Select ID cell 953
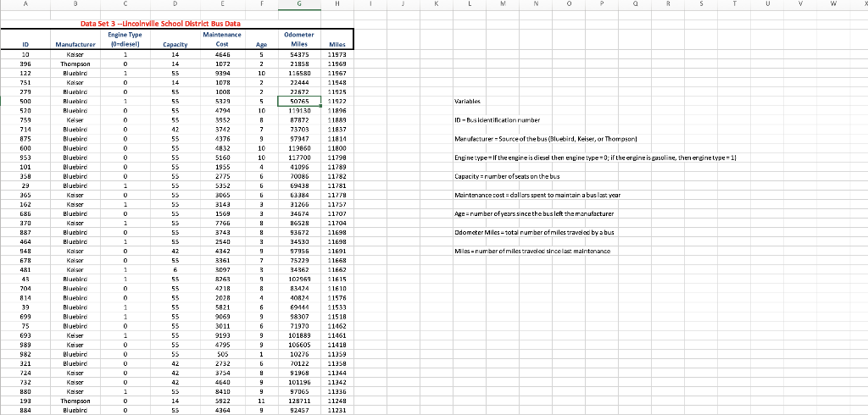This screenshot has width=868, height=415. [x=25, y=158]
